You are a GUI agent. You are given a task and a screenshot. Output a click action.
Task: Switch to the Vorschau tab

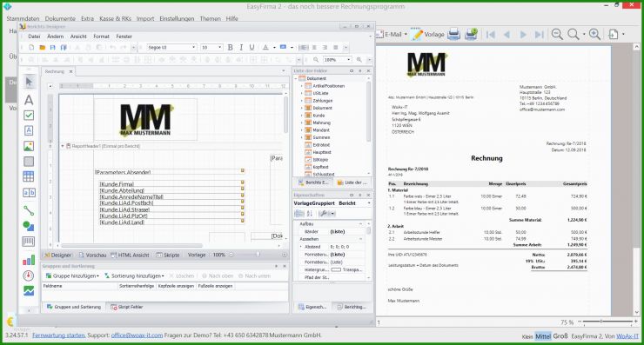[x=93, y=255]
